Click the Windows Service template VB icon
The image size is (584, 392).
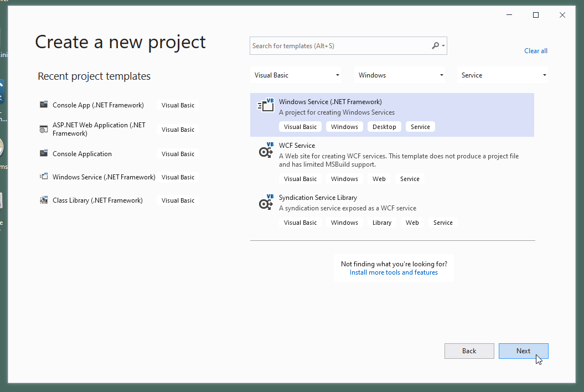click(266, 105)
